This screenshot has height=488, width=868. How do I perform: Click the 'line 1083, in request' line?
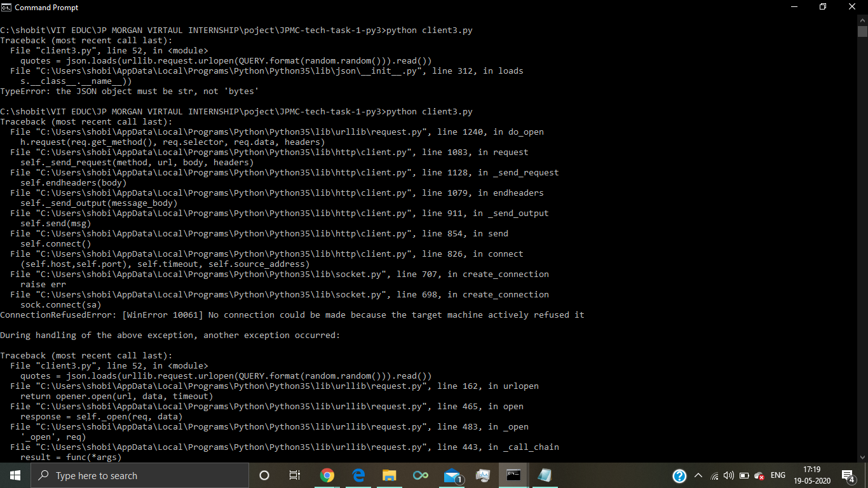[x=269, y=152]
